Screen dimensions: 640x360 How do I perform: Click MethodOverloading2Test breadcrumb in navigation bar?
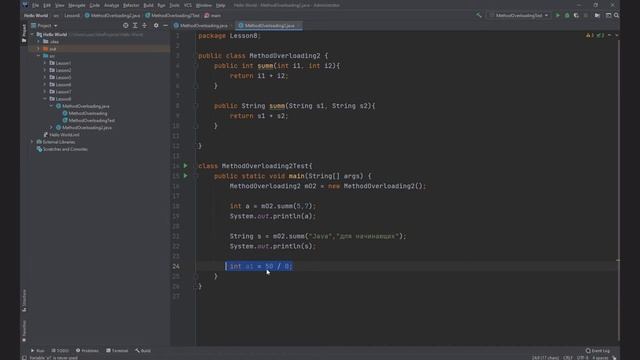click(x=172, y=16)
